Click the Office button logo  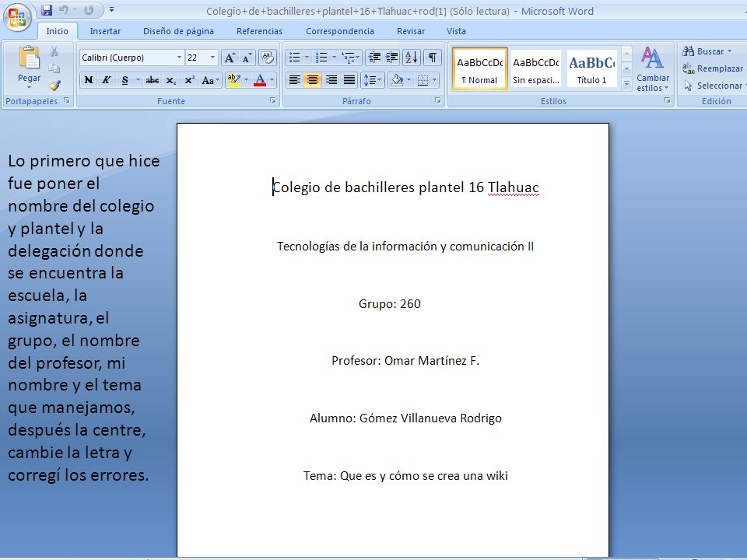coord(17,17)
